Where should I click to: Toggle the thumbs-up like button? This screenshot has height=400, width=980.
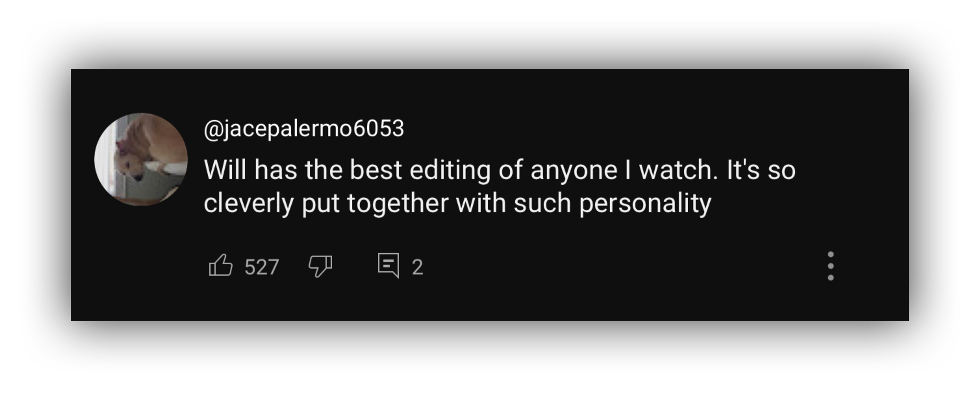[221, 266]
